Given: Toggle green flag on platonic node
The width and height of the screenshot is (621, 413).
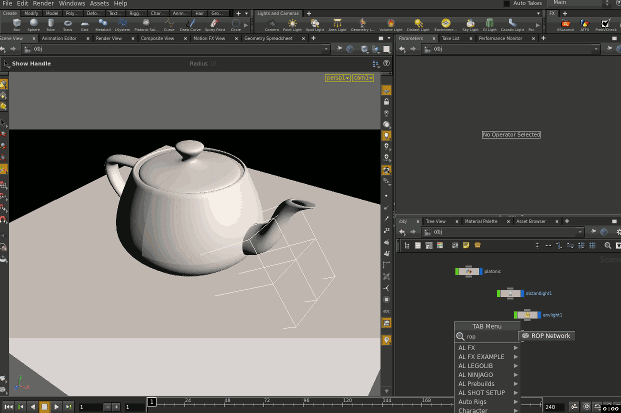Looking at the screenshot, I should click(457, 271).
